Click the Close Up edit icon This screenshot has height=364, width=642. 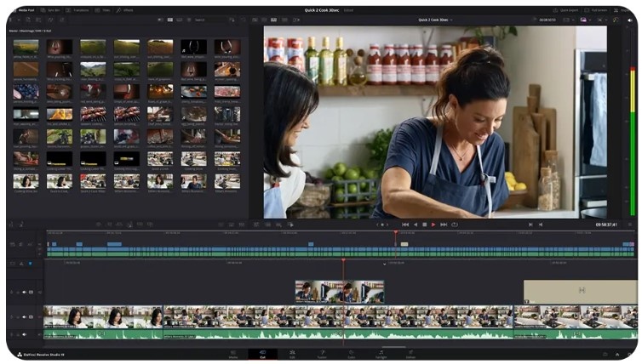pos(129,225)
